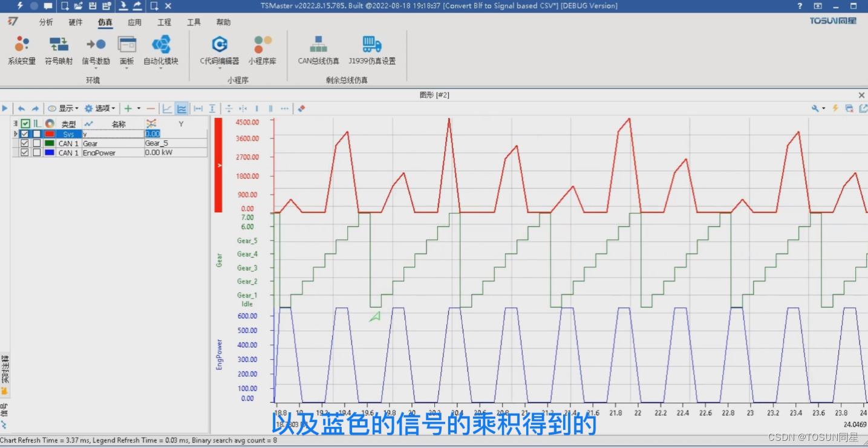
Task: Toggle the checkbox on the Sys row
Action: point(24,134)
